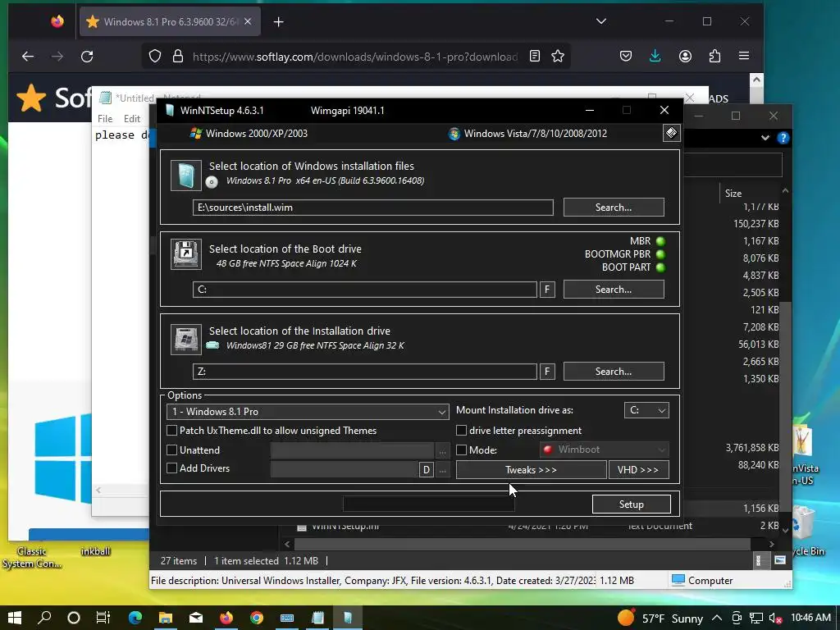Click the Boot drive floppy icon
The height and width of the screenshot is (630, 840).
186,254
